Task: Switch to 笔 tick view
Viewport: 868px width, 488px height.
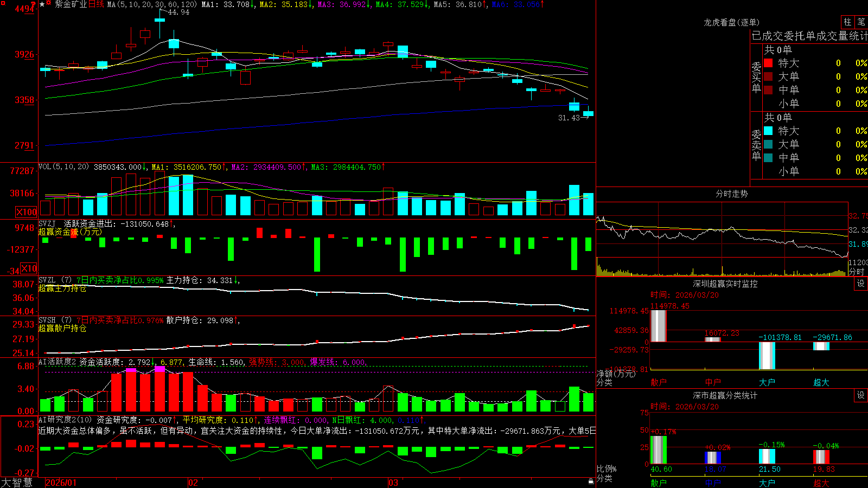Action: coord(861,22)
